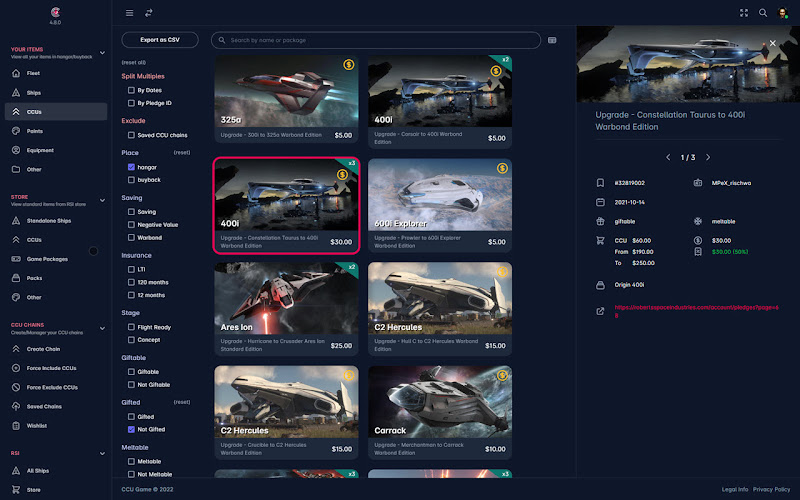Open fullscreen mode icon
This screenshot has width=800, height=500.
click(x=744, y=13)
